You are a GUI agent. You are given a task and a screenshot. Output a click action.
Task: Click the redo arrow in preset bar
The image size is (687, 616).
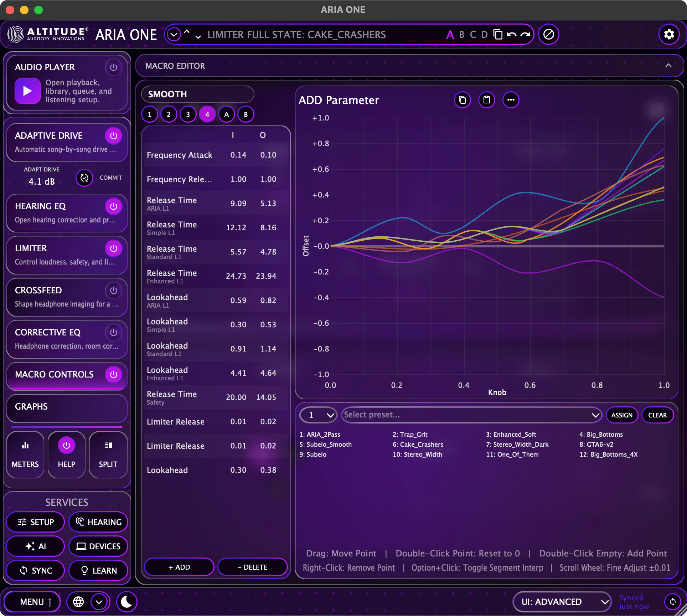click(525, 35)
